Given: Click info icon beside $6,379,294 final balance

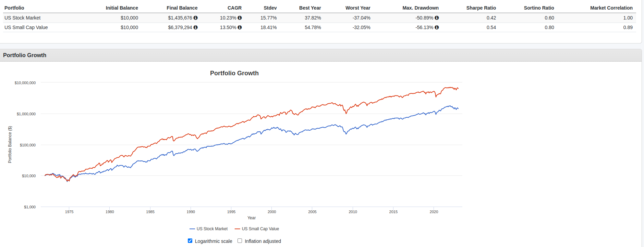Looking at the screenshot, I should (196, 27).
